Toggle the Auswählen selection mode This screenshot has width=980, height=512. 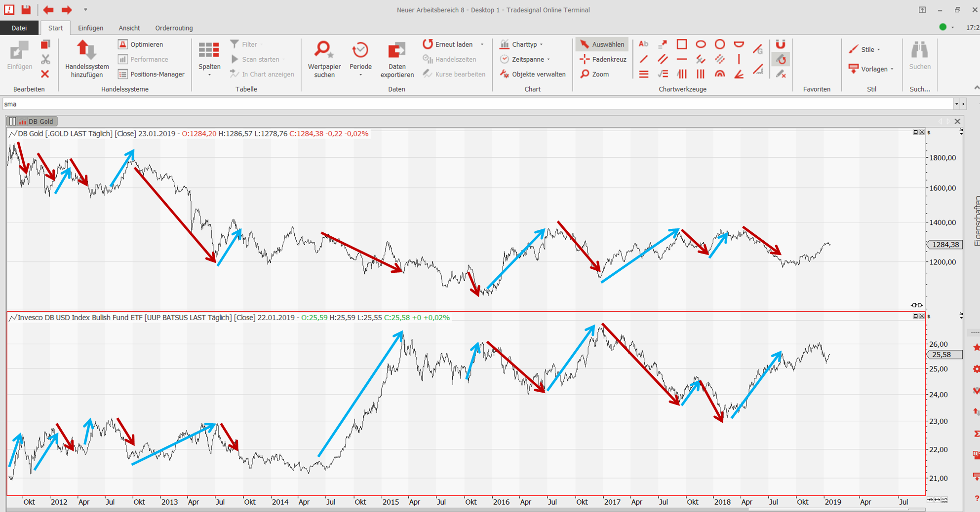click(x=602, y=44)
